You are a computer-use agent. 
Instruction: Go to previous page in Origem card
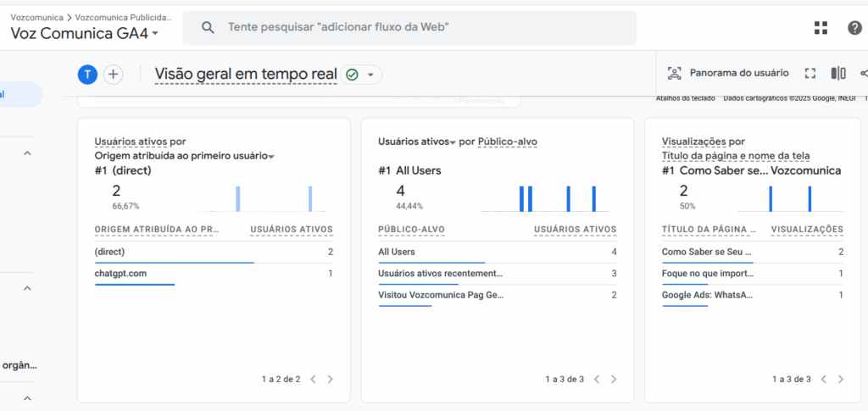313,380
